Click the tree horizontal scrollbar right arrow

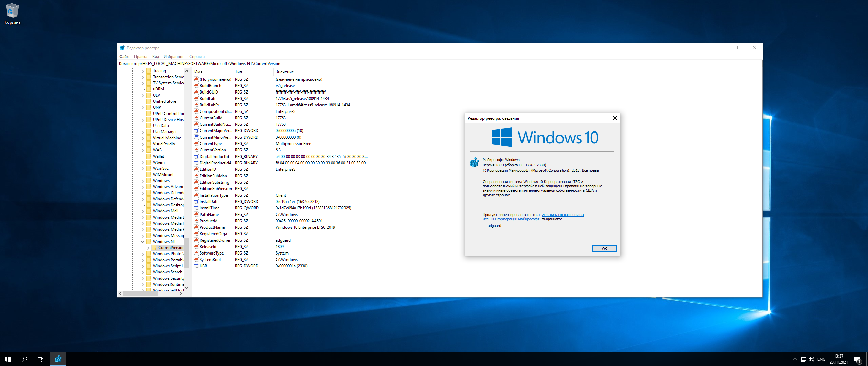pos(181,294)
